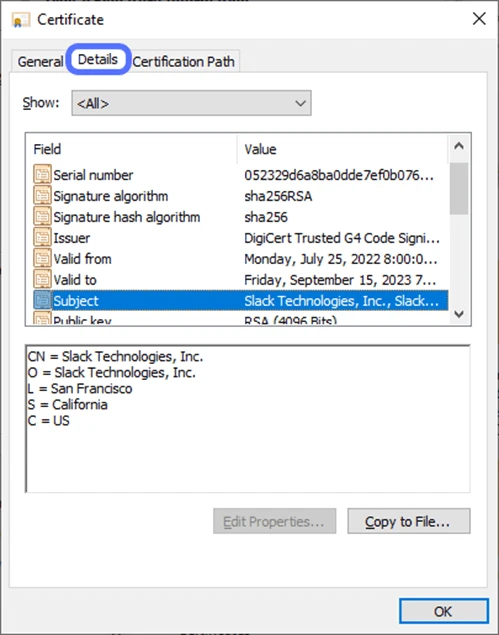The height and width of the screenshot is (635, 499).
Task: Click the field list scroll up arrow
Action: click(459, 146)
